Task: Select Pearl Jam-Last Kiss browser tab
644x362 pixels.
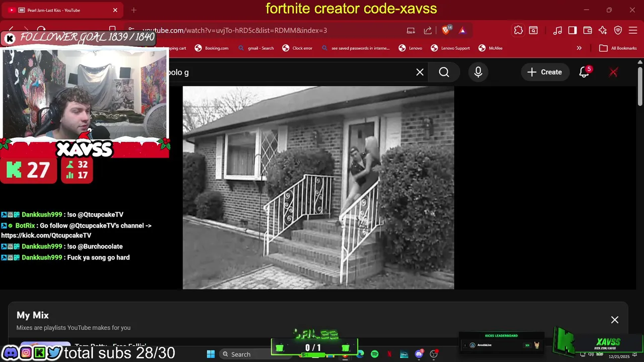Action: pos(61,10)
